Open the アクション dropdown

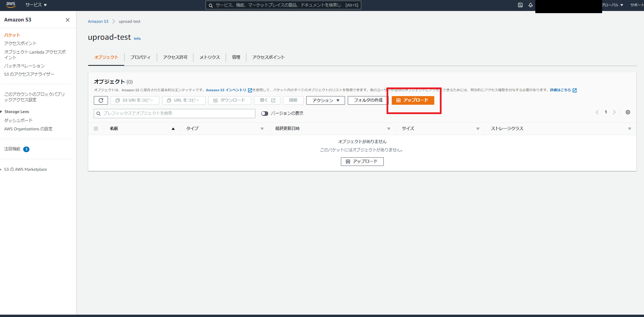[x=326, y=100]
